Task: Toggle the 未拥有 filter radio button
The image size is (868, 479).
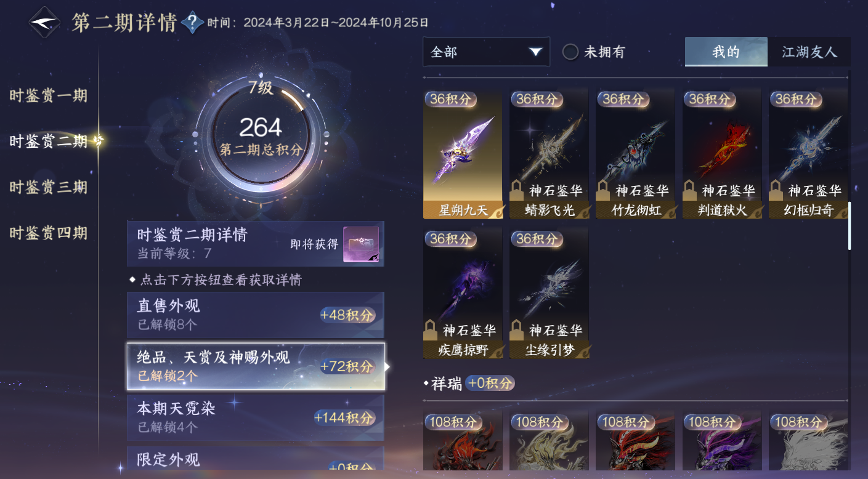Action: tap(570, 52)
